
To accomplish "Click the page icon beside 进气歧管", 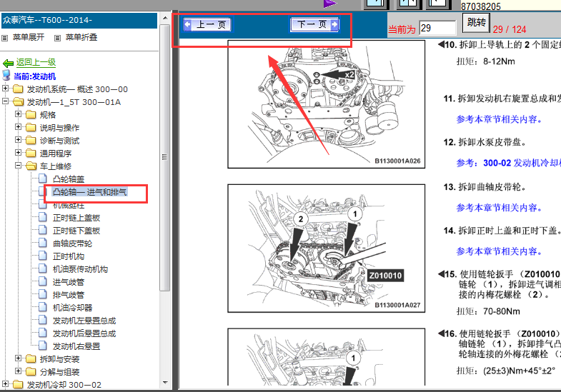I will click(x=43, y=281).
